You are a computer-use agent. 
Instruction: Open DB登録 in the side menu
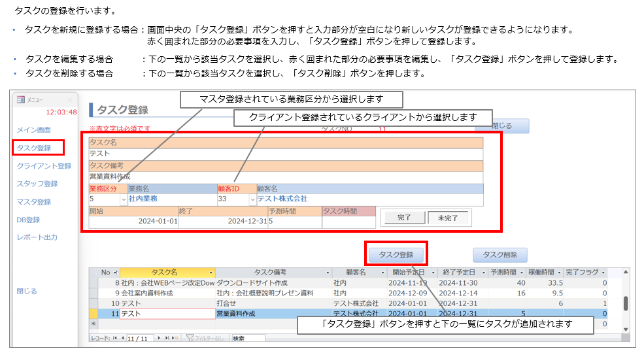click(x=28, y=220)
